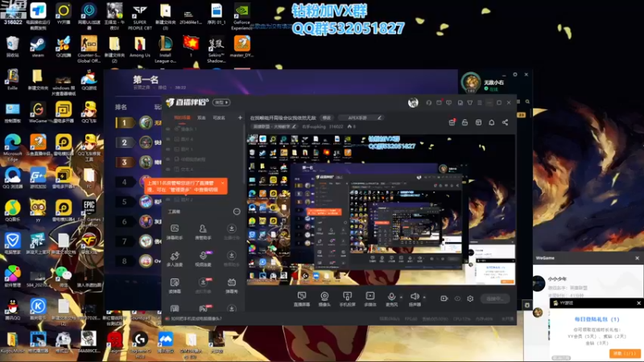
Task: Open Epic Games Launcher shortcut
Action: [89, 213]
